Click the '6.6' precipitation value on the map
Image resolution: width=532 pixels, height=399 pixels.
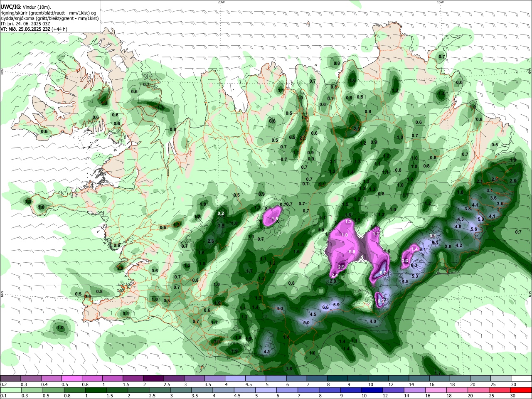(x=325, y=307)
